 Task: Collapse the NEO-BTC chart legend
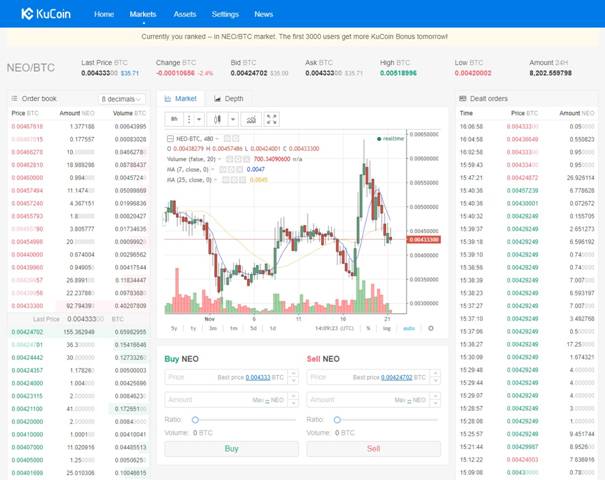click(170, 139)
